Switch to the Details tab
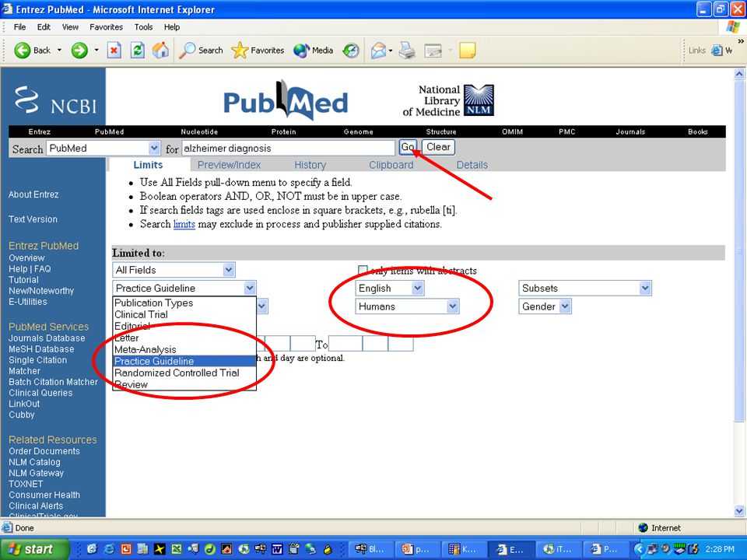The width and height of the screenshot is (747, 560). point(472,165)
